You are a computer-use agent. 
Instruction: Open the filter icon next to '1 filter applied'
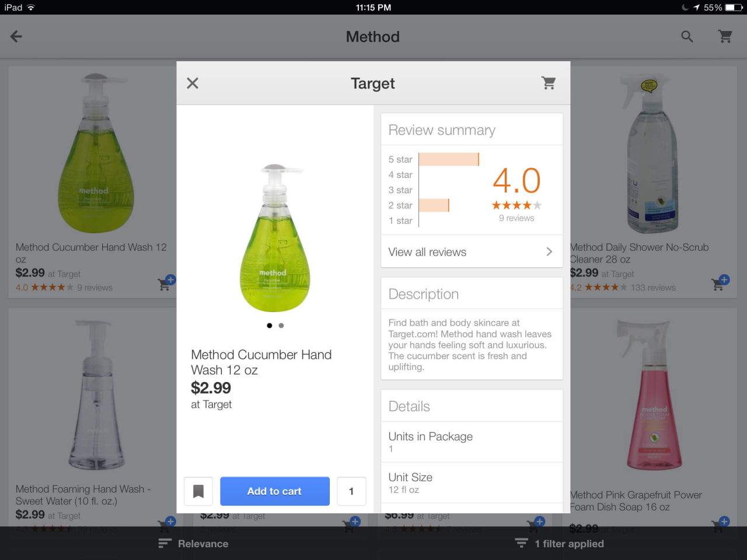point(521,543)
